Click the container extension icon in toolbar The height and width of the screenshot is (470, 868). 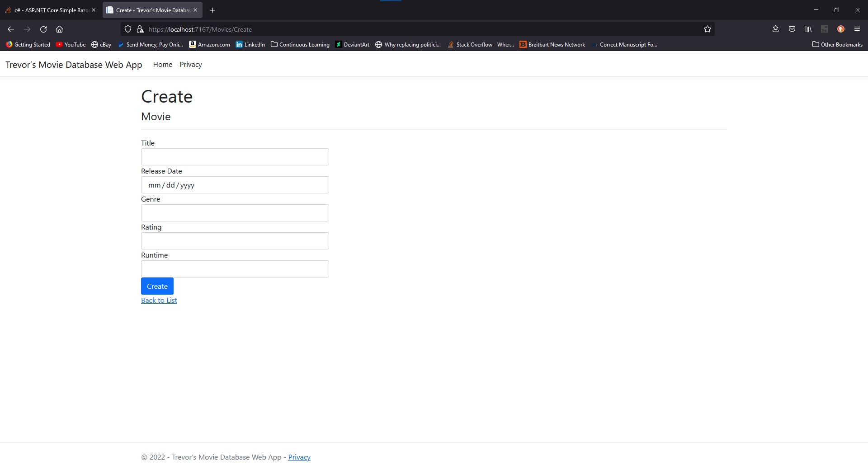pyautogui.click(x=825, y=29)
